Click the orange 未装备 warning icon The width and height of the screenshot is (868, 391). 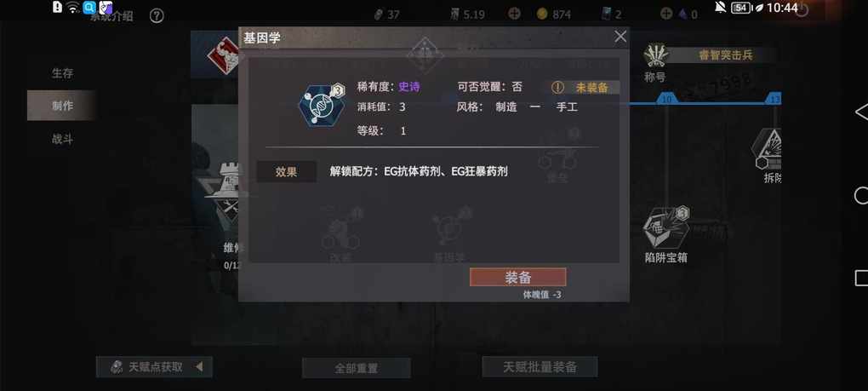tap(558, 88)
